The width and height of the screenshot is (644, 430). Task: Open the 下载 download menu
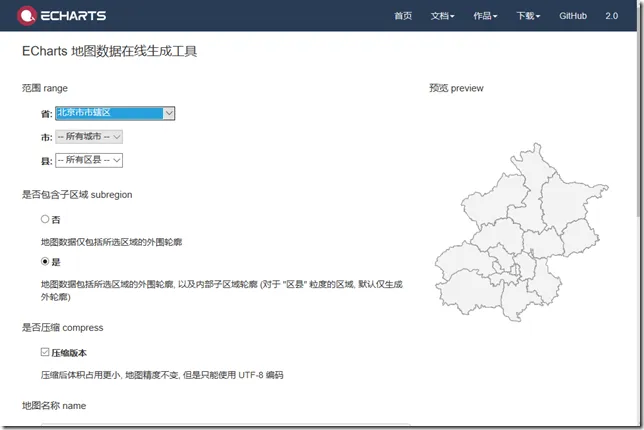pyautogui.click(x=528, y=16)
